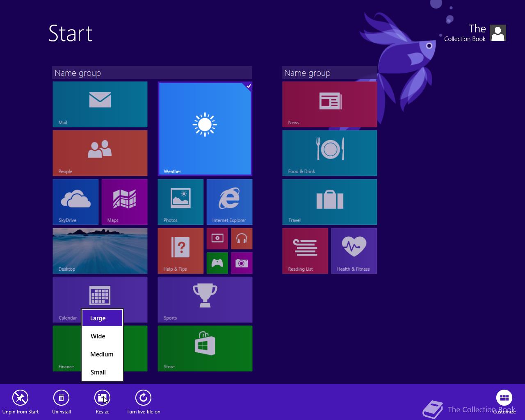Choose Medium tile size
The height and width of the screenshot is (420, 525).
click(x=103, y=354)
